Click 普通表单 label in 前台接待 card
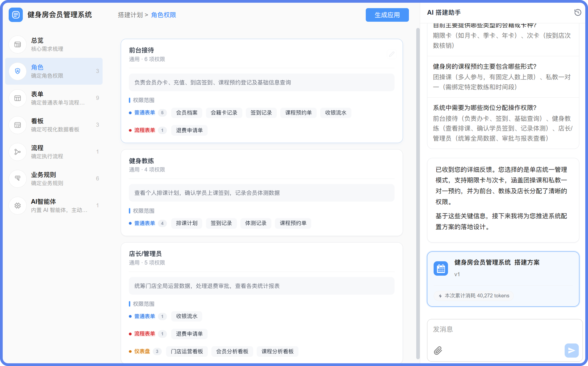 (x=144, y=113)
